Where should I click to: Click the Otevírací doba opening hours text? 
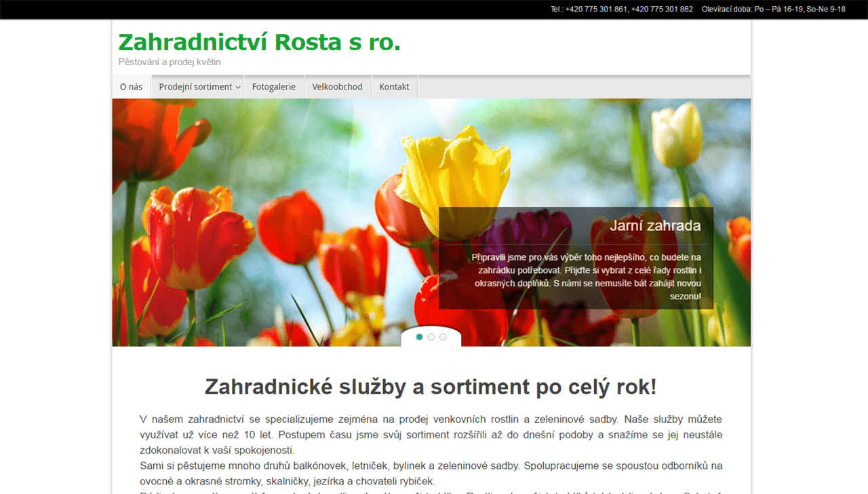[x=773, y=9]
